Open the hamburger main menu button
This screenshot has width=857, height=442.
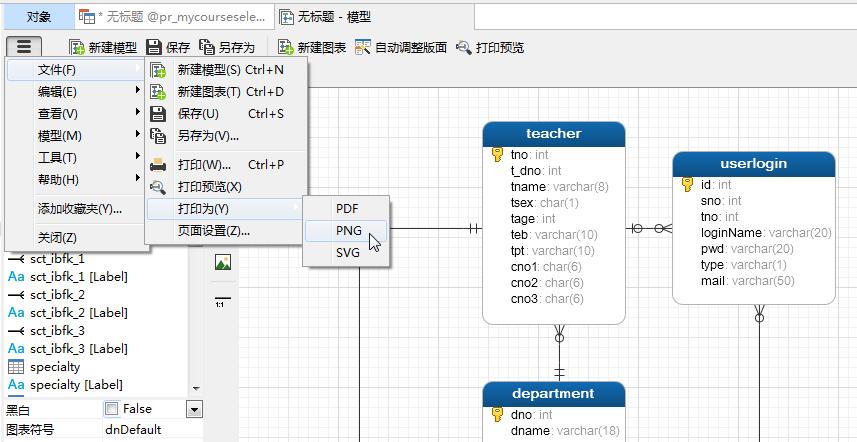coord(24,47)
